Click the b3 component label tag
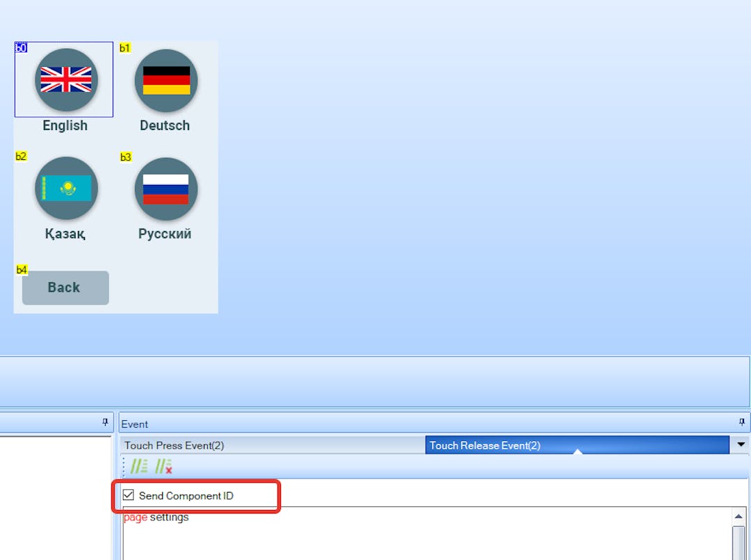 click(125, 157)
